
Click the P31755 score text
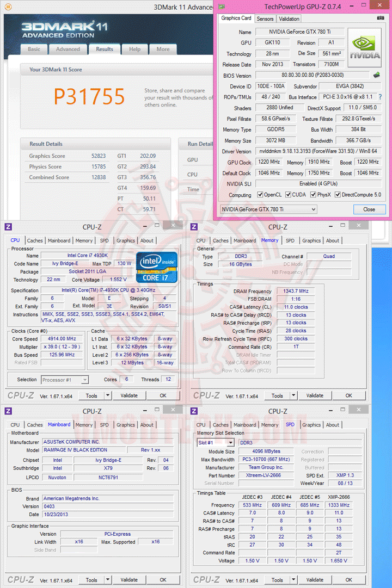tap(89, 96)
